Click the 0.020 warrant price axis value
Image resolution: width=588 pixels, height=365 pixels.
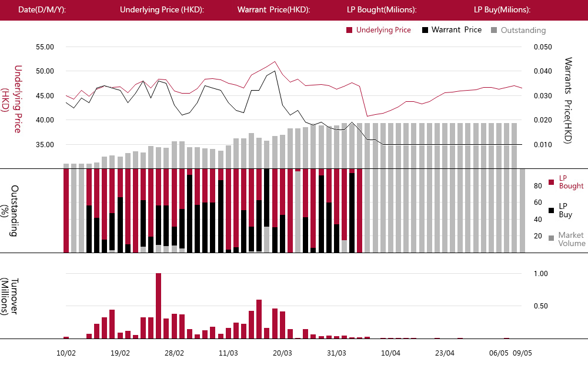(x=543, y=120)
